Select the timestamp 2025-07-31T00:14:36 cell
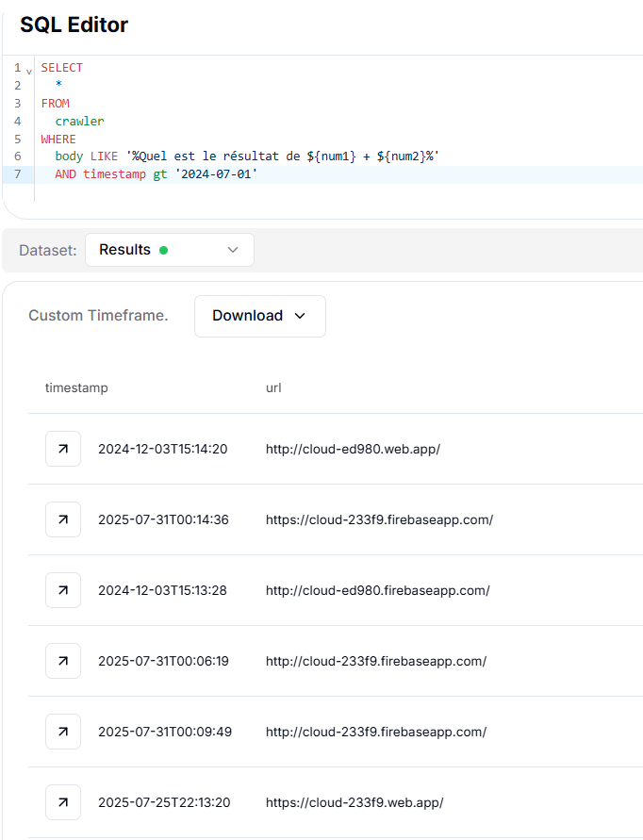This screenshot has width=643, height=840. pyautogui.click(x=163, y=519)
